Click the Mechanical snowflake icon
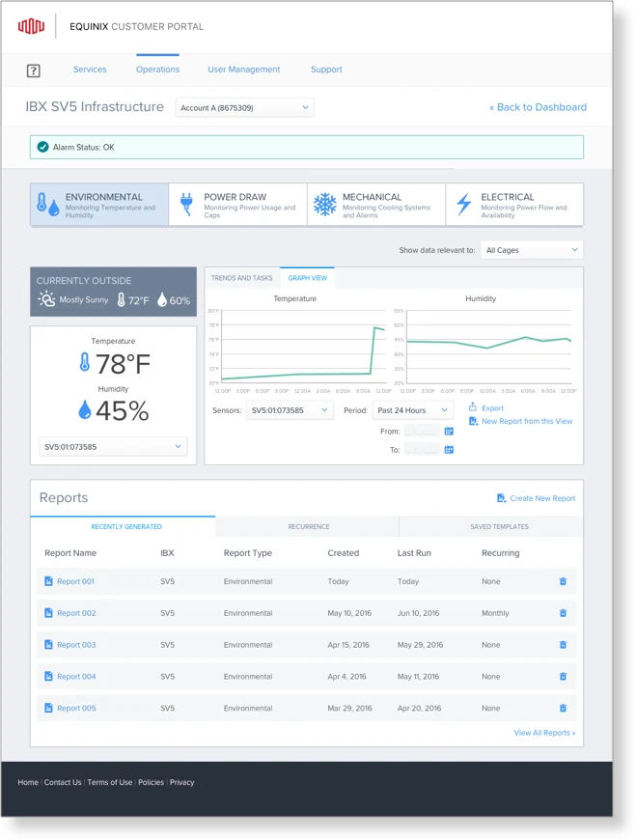This screenshot has width=636, height=840. click(x=324, y=204)
